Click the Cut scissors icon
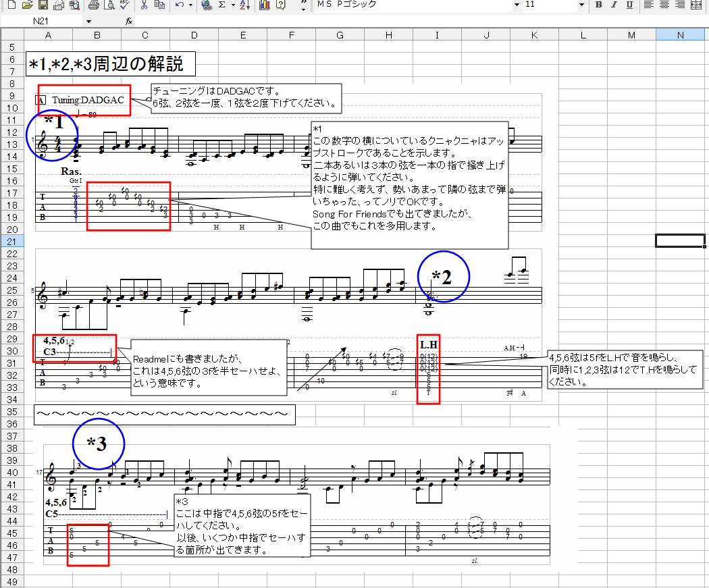 144,5
